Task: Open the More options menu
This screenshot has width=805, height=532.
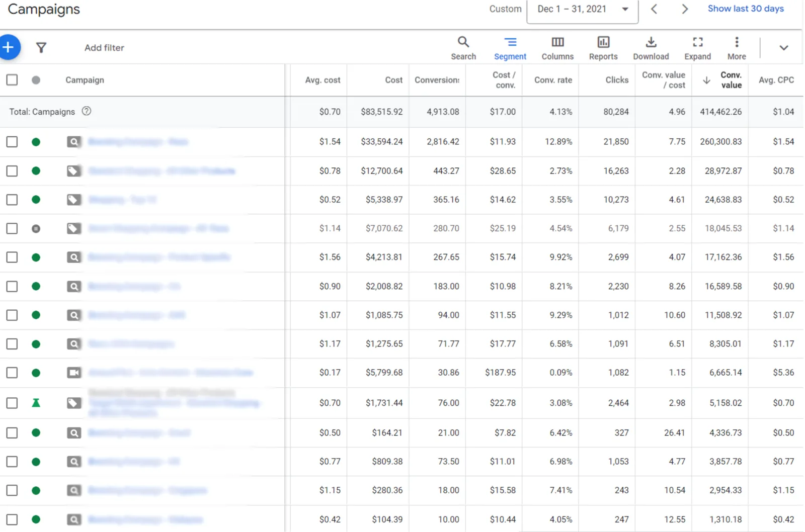Action: click(737, 48)
